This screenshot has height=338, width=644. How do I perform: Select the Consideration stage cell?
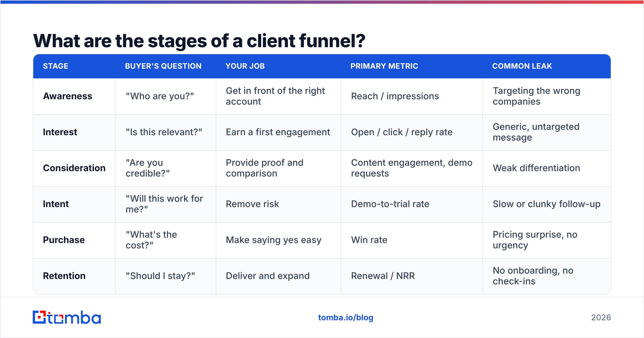point(74,168)
